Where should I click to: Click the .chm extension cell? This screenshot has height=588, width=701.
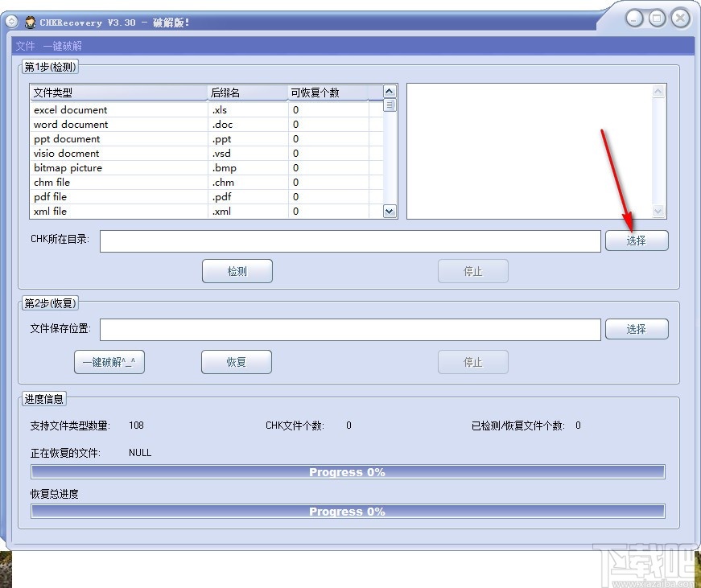[248, 183]
